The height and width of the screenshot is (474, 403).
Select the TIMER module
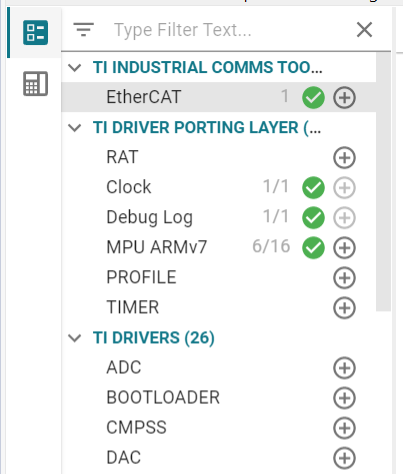point(133,307)
